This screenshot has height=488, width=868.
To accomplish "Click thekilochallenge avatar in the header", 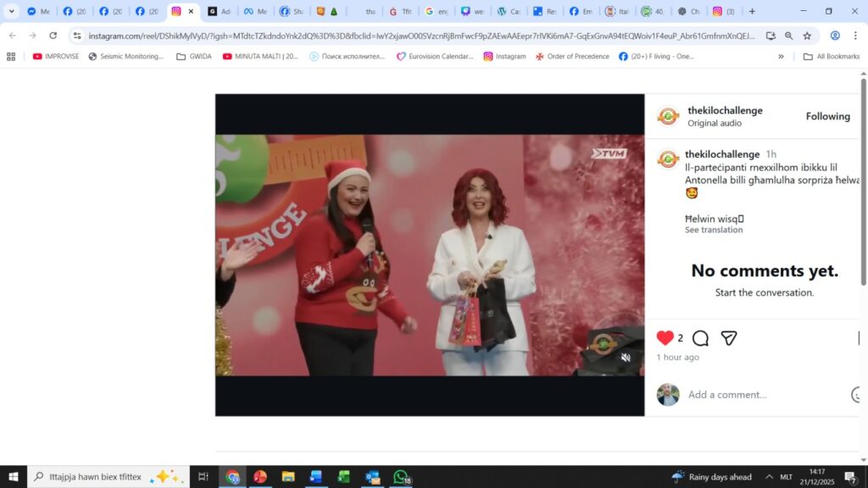I will pyautogui.click(x=668, y=116).
